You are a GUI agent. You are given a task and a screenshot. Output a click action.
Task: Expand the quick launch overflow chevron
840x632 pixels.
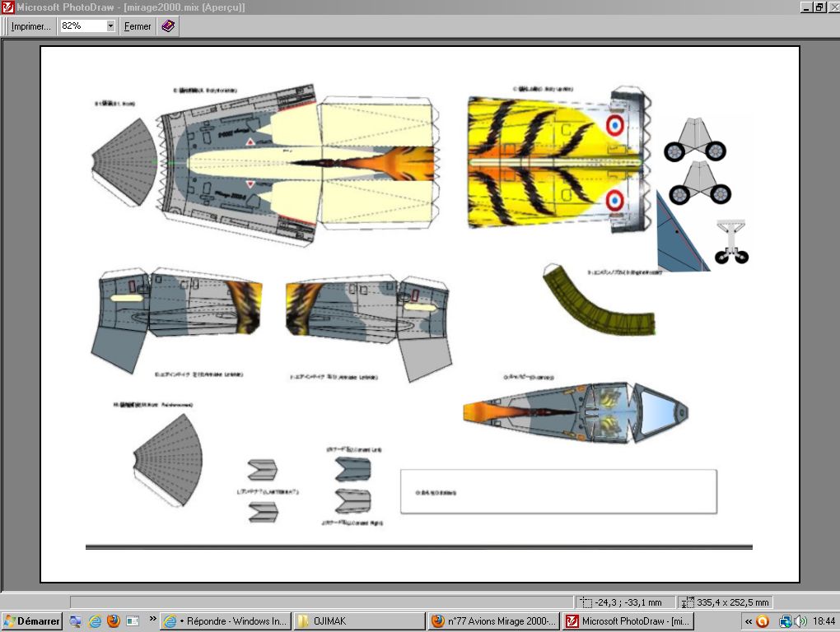pos(152,619)
